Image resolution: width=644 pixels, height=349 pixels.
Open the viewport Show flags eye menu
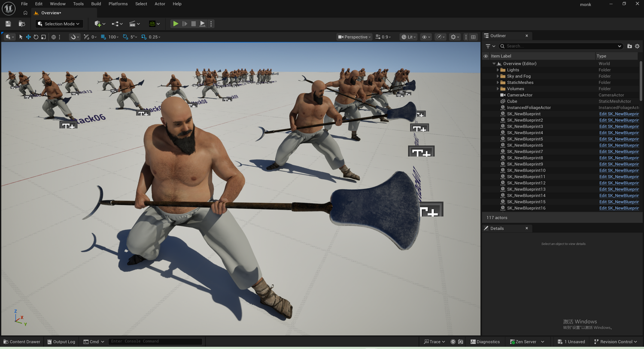(425, 37)
